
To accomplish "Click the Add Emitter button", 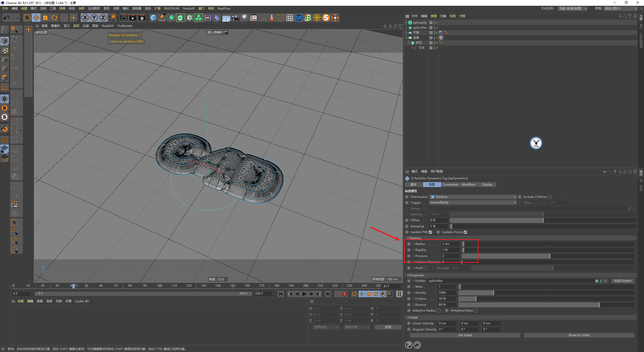I will [x=623, y=281].
